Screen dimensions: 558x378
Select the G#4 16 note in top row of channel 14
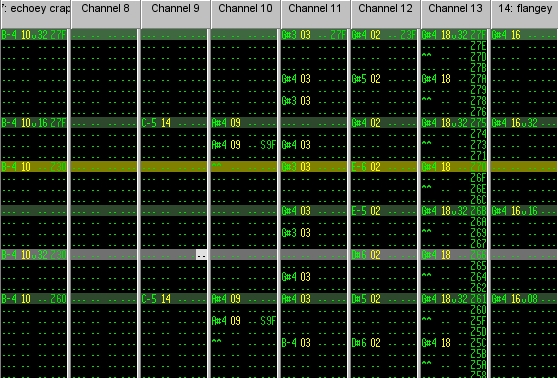[x=506, y=35]
